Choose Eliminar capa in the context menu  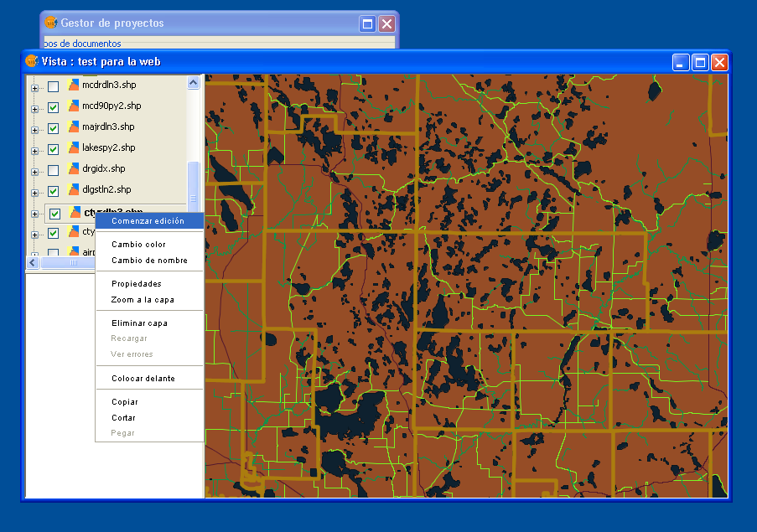(x=139, y=323)
